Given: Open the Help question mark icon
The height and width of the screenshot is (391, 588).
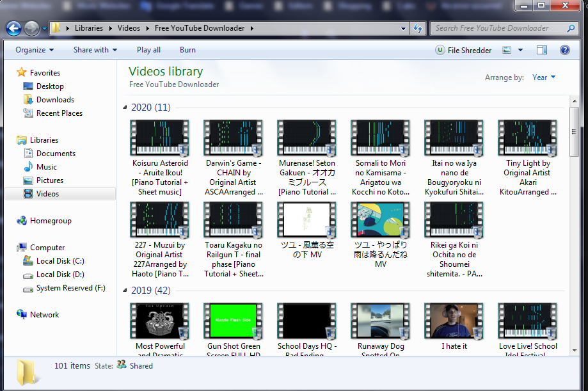Looking at the screenshot, I should (564, 50).
